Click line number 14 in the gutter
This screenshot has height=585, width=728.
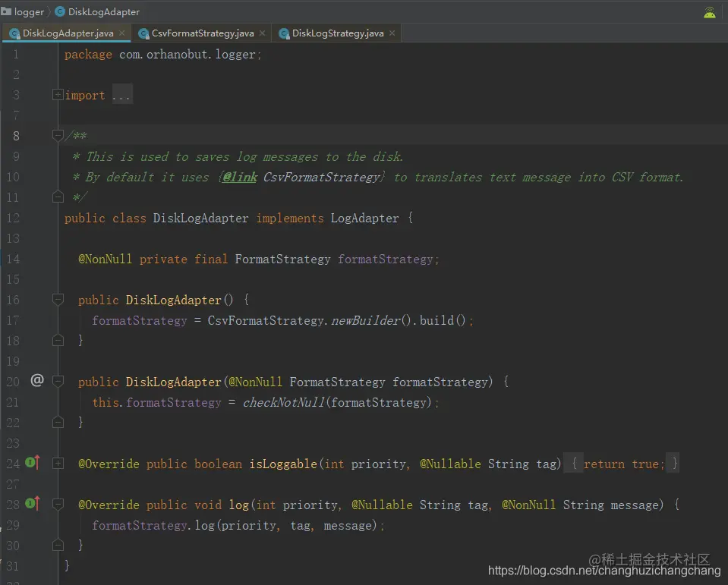[x=13, y=259]
